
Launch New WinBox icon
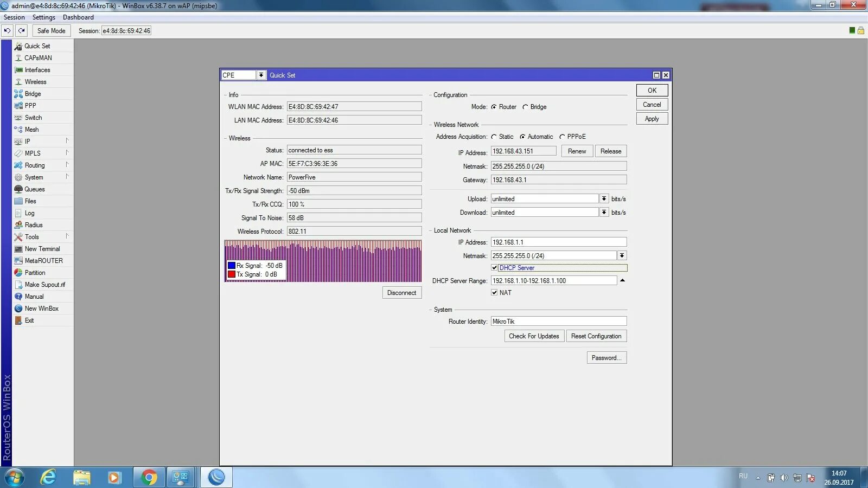[x=18, y=309]
